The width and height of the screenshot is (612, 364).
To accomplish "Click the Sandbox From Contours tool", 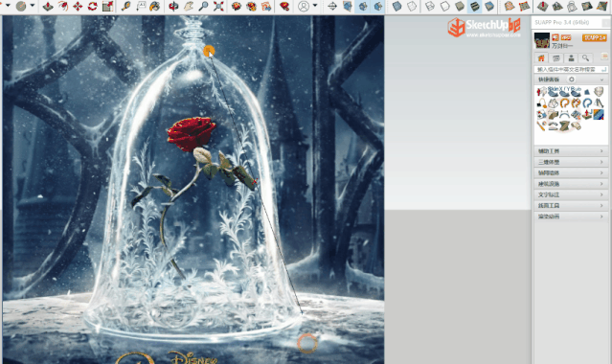I will click(509, 7).
